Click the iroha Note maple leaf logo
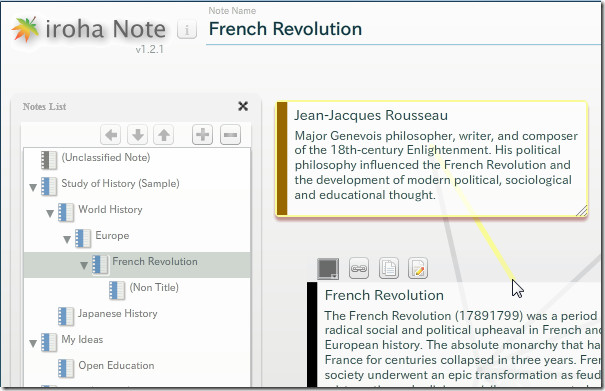This screenshot has width=605, height=391. tap(26, 29)
